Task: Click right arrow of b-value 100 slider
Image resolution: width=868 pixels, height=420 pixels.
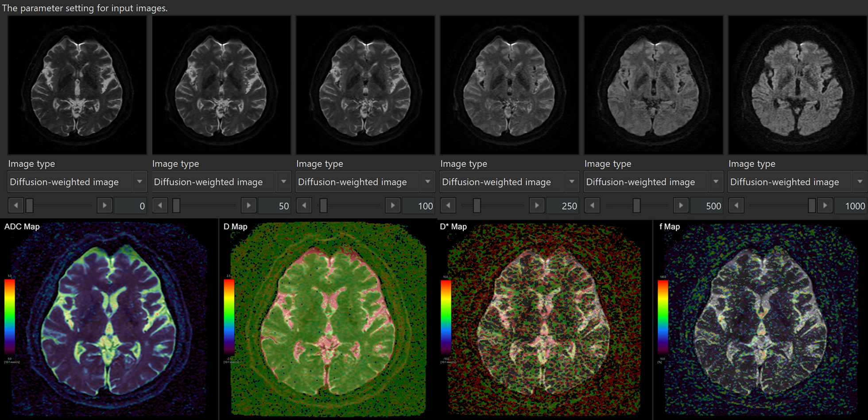Action: click(x=393, y=206)
